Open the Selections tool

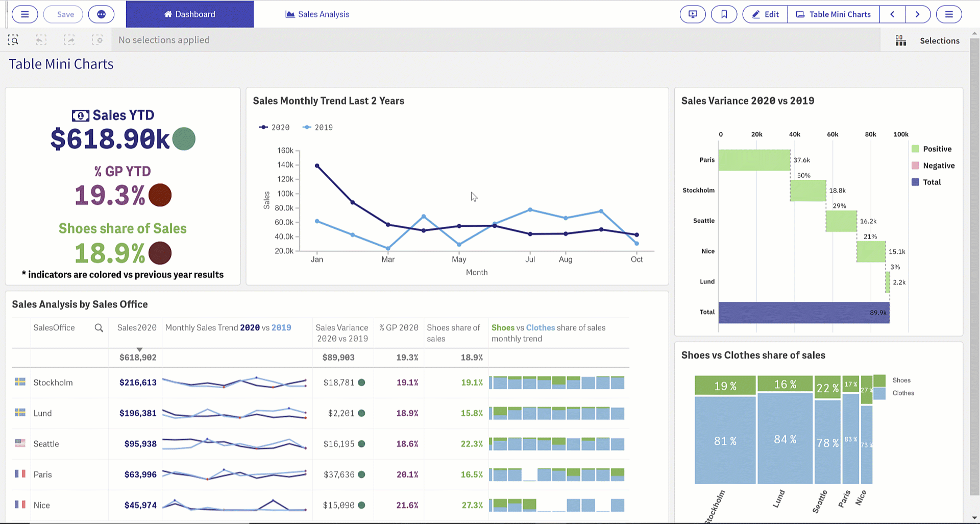pyautogui.click(x=939, y=41)
